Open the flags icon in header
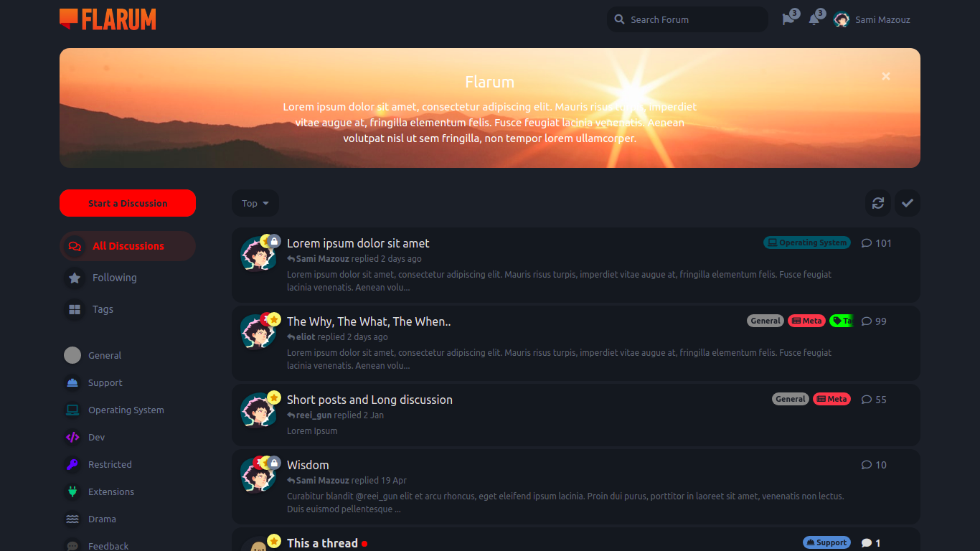Image resolution: width=980 pixels, height=551 pixels. [x=789, y=19]
